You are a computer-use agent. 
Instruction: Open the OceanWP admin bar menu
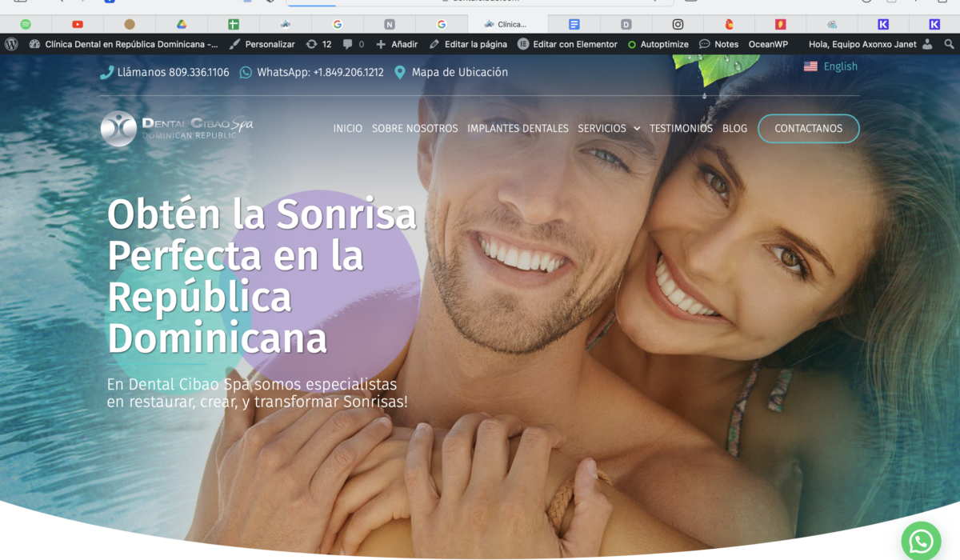[767, 44]
